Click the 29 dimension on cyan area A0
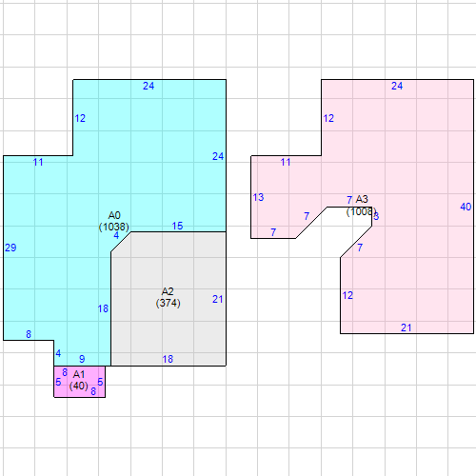476x476 pixels. pyautogui.click(x=10, y=248)
